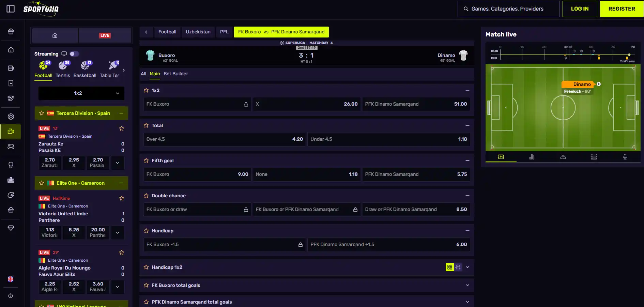Toggle the Streaming switch
644x307 pixels.
click(x=74, y=54)
